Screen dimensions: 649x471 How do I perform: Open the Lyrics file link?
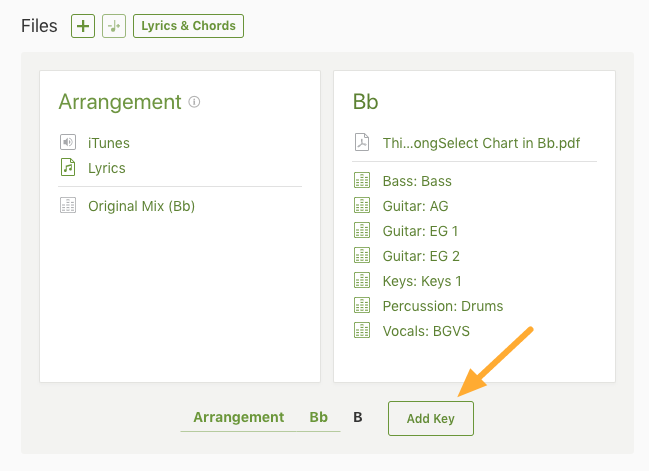point(107,168)
